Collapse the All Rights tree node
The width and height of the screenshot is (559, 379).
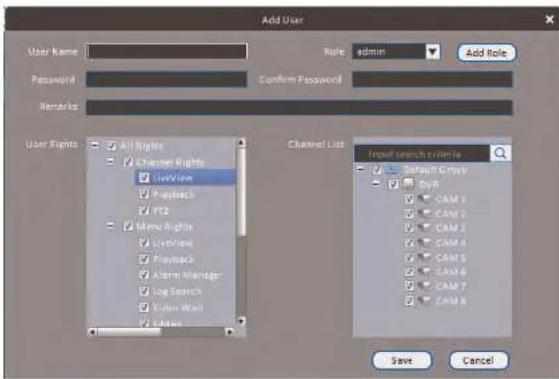[x=95, y=145]
